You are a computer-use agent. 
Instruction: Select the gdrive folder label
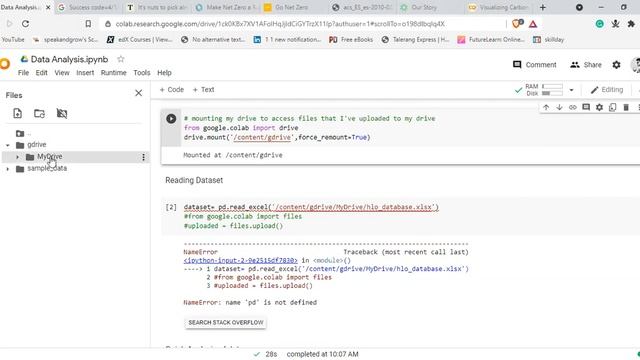tap(37, 144)
